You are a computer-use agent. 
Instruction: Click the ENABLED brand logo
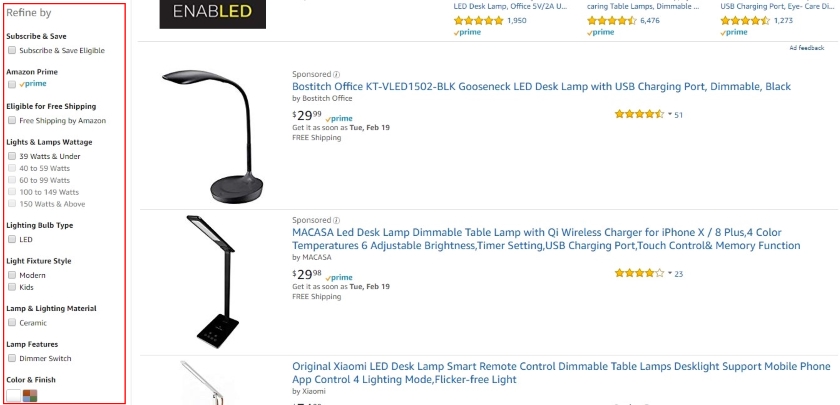212,12
